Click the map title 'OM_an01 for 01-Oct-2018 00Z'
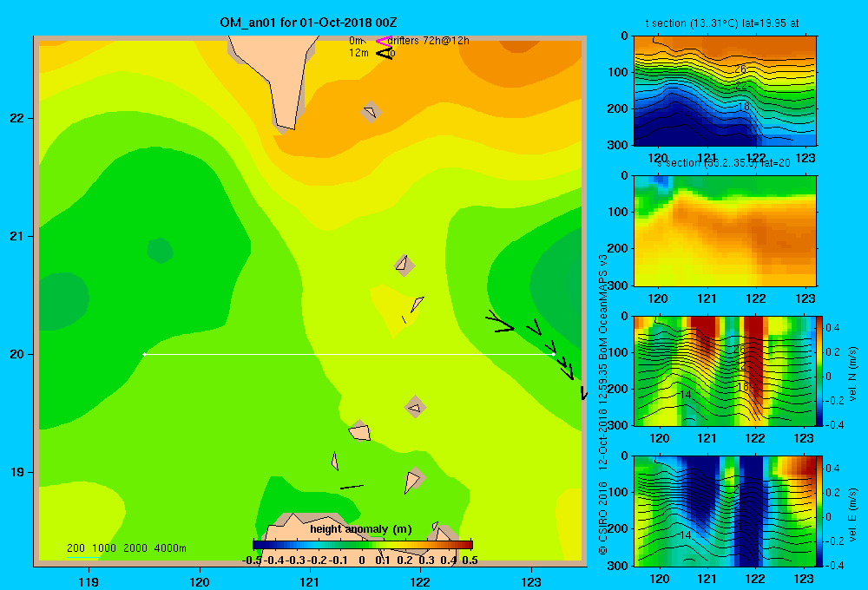868x590 pixels. click(x=308, y=23)
